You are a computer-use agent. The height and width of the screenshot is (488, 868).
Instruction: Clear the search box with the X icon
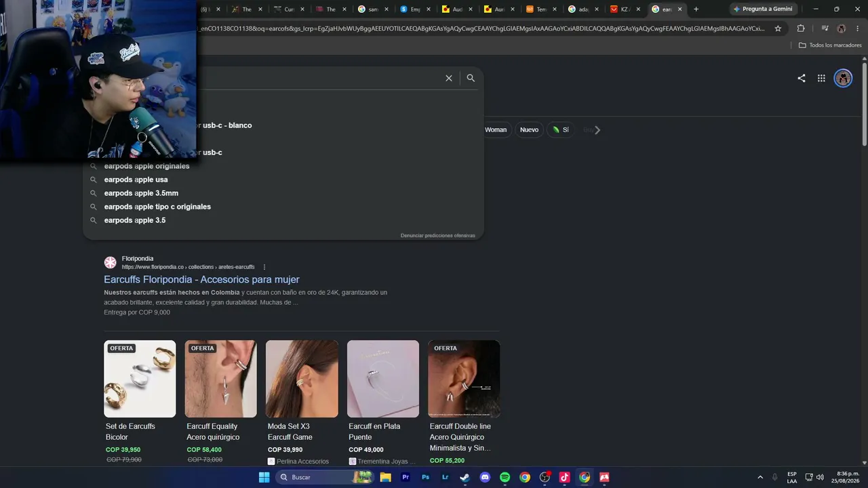tap(449, 78)
